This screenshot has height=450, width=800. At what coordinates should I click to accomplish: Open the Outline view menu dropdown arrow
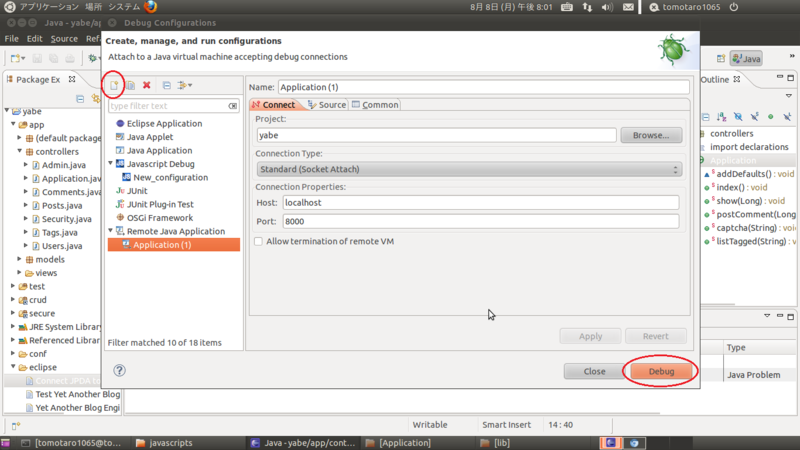pos(789,96)
